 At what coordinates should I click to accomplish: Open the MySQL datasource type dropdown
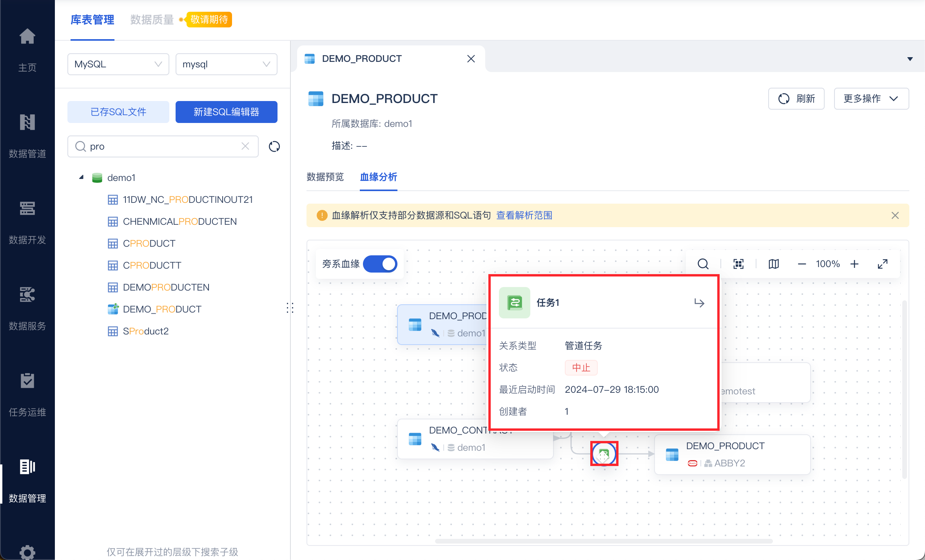click(x=118, y=64)
